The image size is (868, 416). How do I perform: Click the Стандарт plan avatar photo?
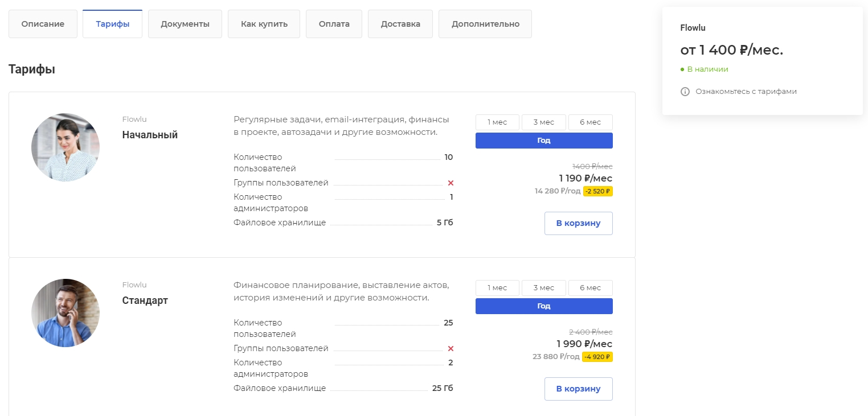(65, 313)
